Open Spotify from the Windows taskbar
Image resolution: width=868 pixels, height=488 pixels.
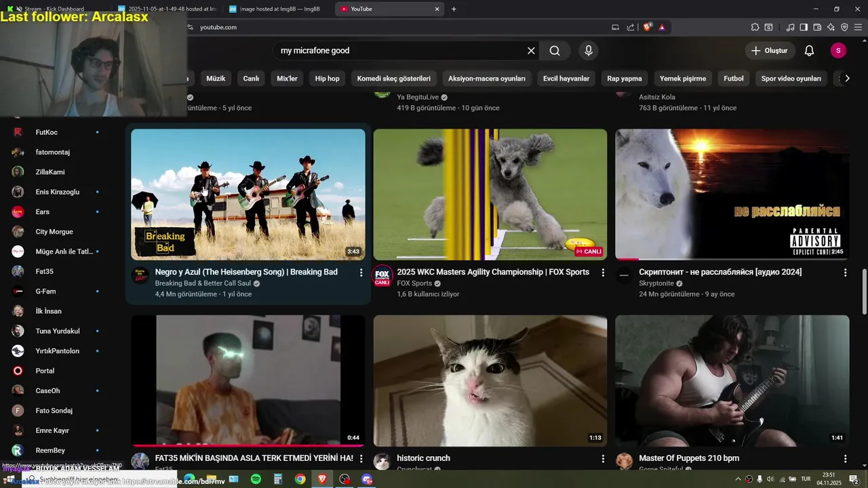click(x=256, y=479)
